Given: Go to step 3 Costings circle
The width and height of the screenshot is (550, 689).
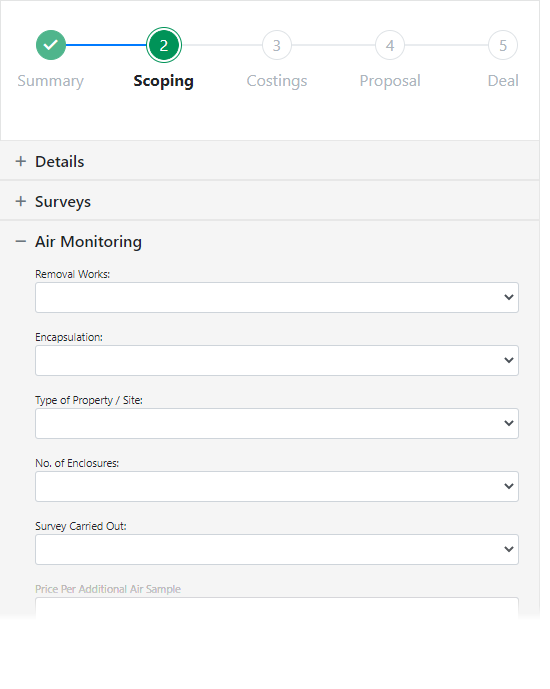Looking at the screenshot, I should pos(277,45).
